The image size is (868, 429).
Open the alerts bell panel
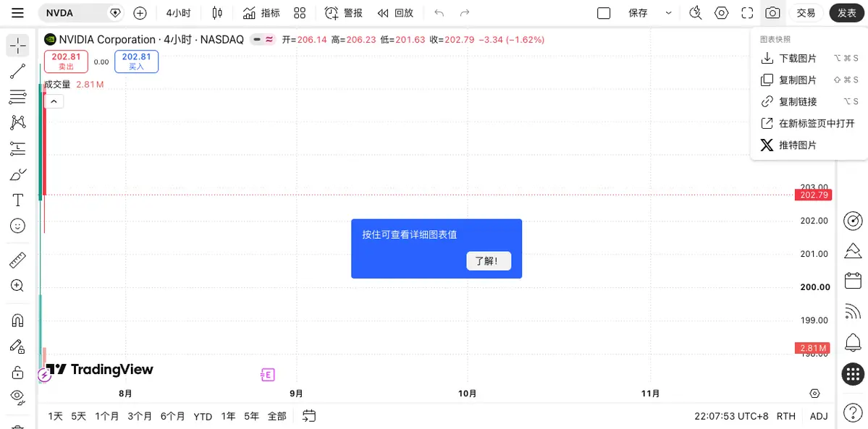click(853, 343)
